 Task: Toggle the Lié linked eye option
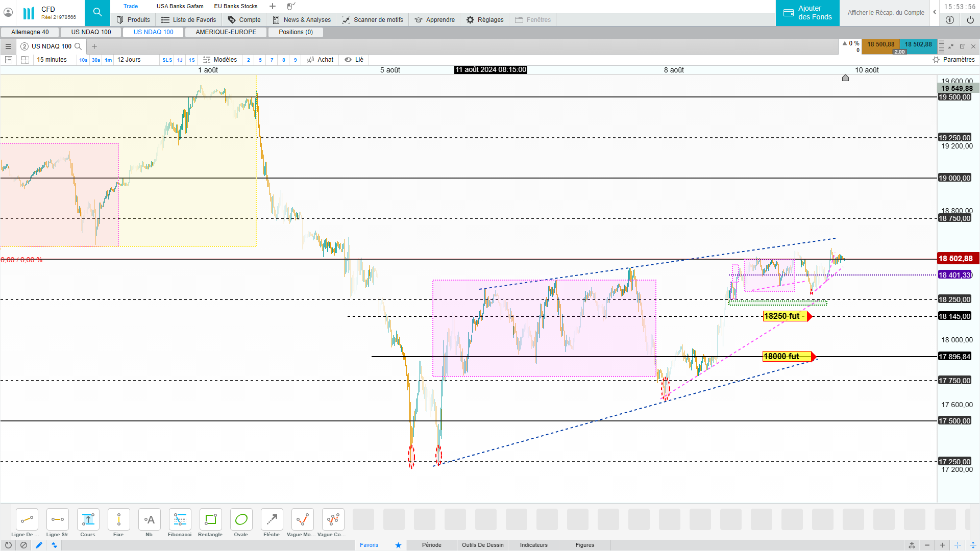click(354, 60)
